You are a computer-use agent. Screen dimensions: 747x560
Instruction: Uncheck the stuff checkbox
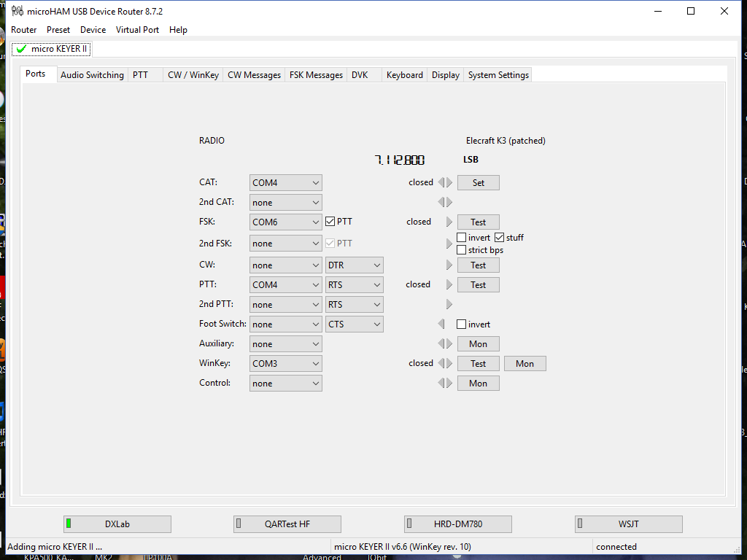(x=500, y=237)
